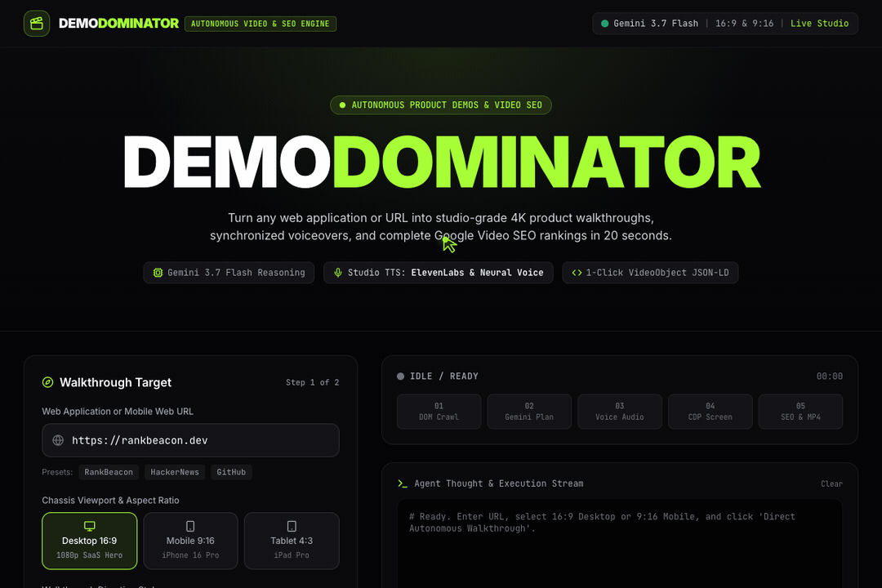Select the Tablet 4:3 viewport option

coord(292,541)
